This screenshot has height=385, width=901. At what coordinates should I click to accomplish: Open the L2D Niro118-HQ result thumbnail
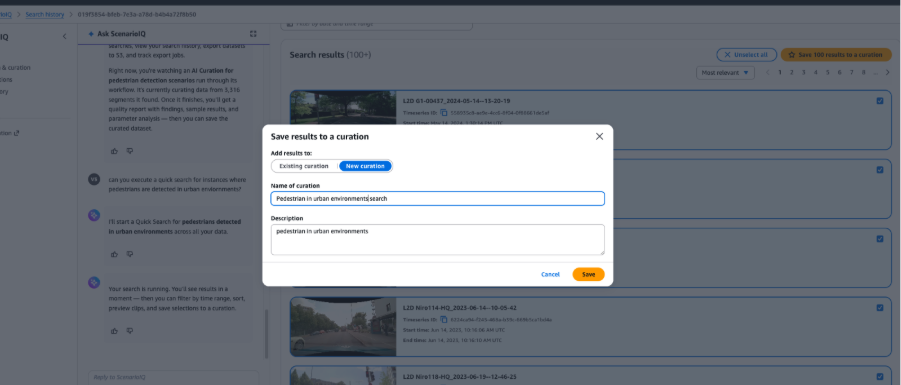[x=343, y=376]
